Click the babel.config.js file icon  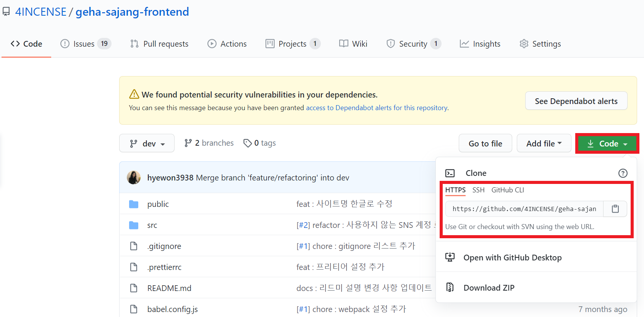click(x=134, y=309)
